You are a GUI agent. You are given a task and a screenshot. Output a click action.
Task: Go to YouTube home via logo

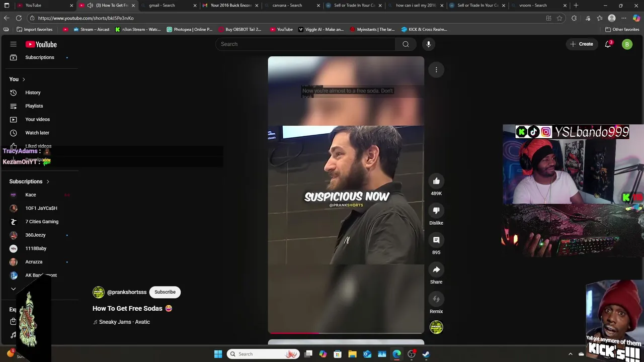click(41, 44)
